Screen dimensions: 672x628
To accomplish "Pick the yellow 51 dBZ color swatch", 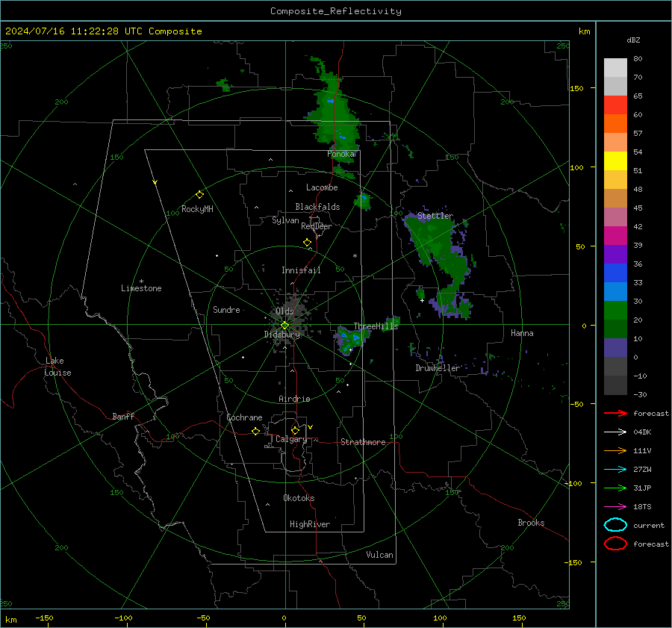I will [x=615, y=161].
